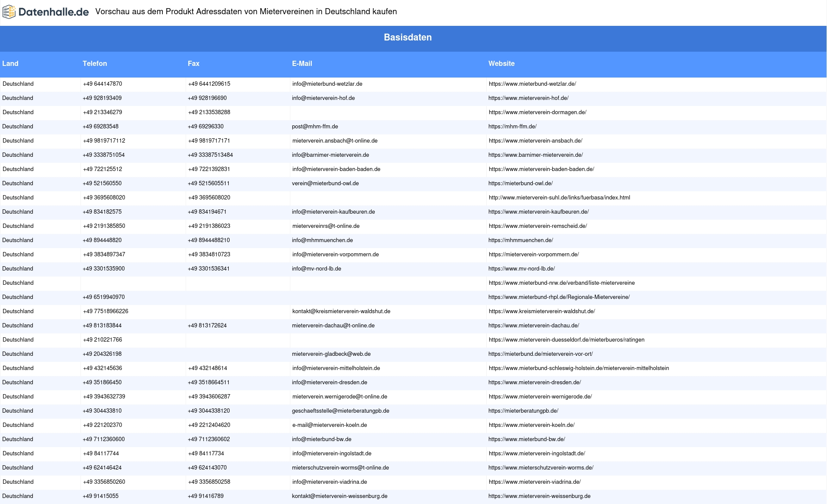The image size is (827, 504).
Task: Click the fax number +49 33387513484
Action: click(x=210, y=155)
